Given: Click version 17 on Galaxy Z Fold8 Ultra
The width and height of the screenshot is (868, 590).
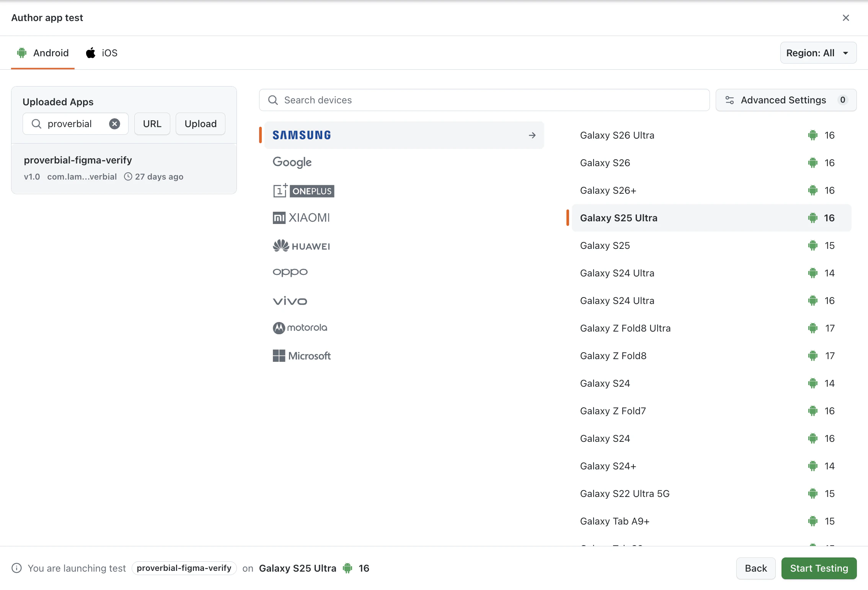Looking at the screenshot, I should tap(830, 328).
